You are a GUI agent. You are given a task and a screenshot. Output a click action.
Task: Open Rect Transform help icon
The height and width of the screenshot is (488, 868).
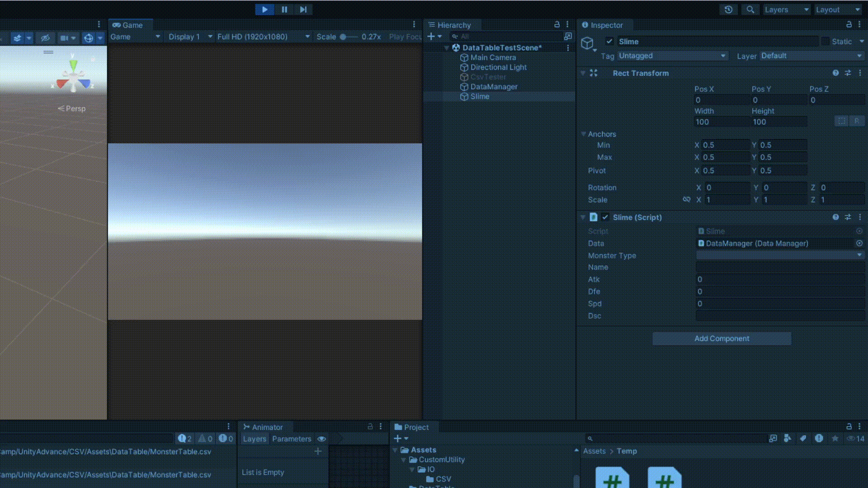point(835,73)
